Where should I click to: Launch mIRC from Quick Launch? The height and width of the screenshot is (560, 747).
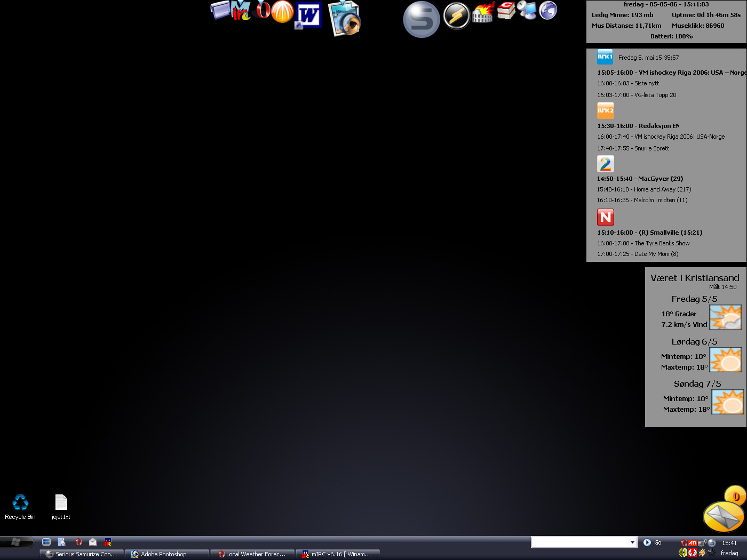pos(108,542)
